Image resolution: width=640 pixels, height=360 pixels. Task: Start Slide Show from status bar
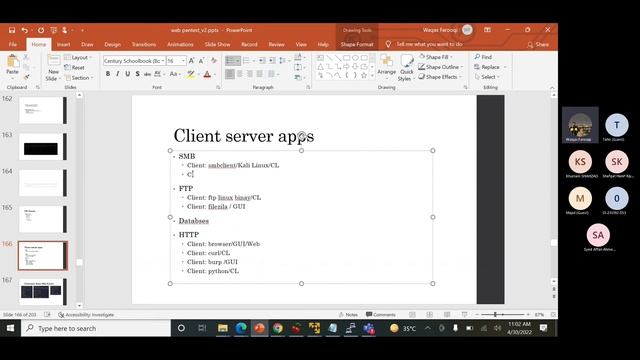pos(464,315)
